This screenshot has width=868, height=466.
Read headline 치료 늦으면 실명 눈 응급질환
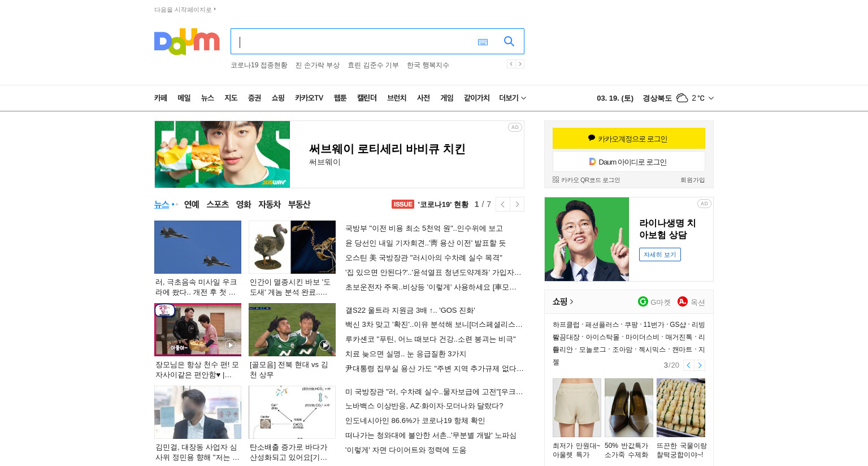click(x=406, y=354)
